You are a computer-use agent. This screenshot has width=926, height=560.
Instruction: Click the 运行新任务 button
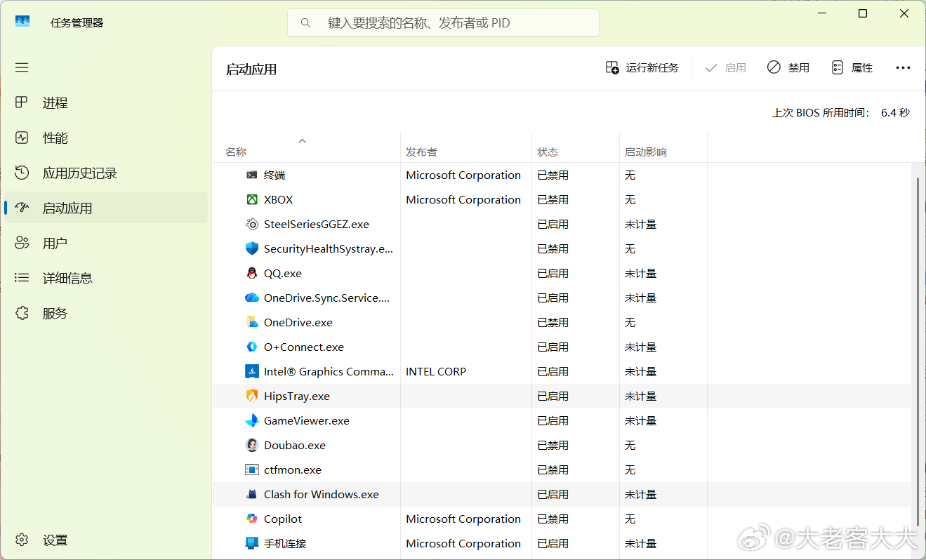[642, 67]
